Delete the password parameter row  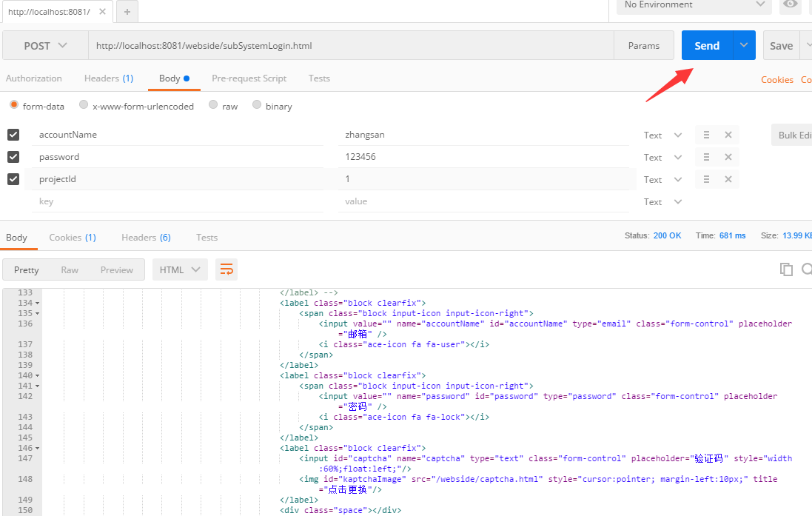coord(728,157)
